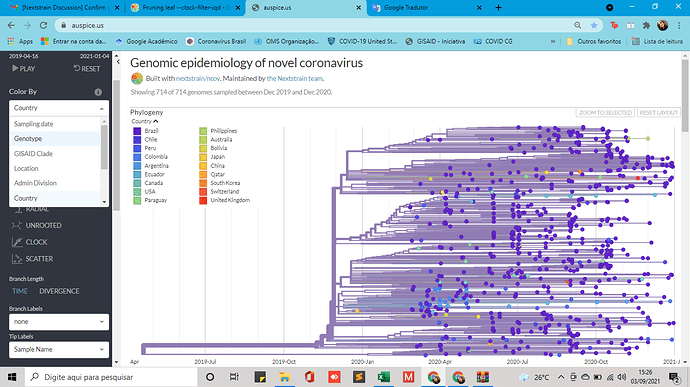This screenshot has height=387, width=690.
Task: Set branch length to DIVERGENCE
Action: coord(59,291)
